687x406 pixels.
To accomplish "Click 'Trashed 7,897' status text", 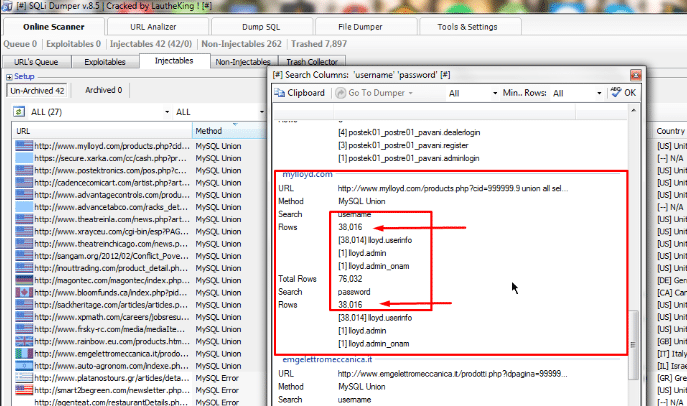I will tap(319, 44).
